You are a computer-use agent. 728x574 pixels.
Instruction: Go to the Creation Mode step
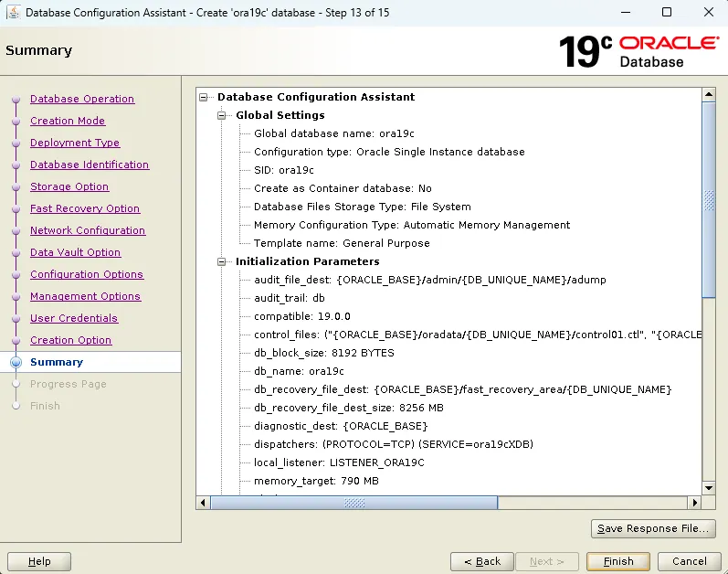68,121
